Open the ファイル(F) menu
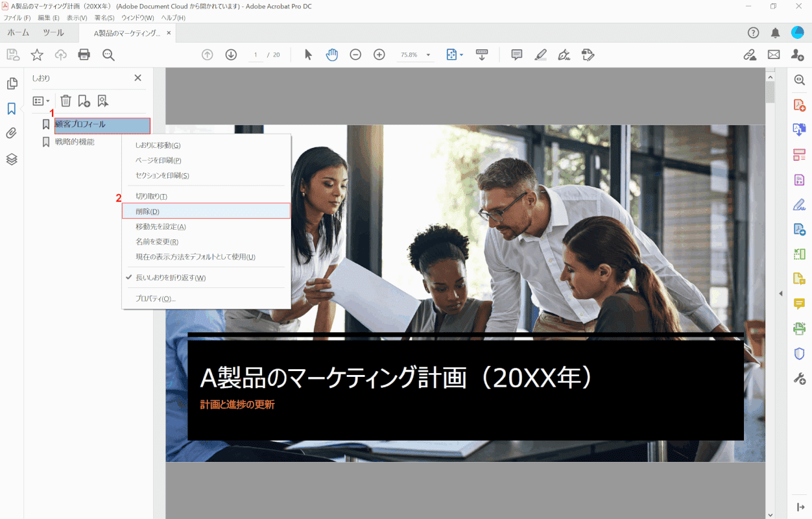Image resolution: width=812 pixels, height=519 pixels. tap(17, 18)
